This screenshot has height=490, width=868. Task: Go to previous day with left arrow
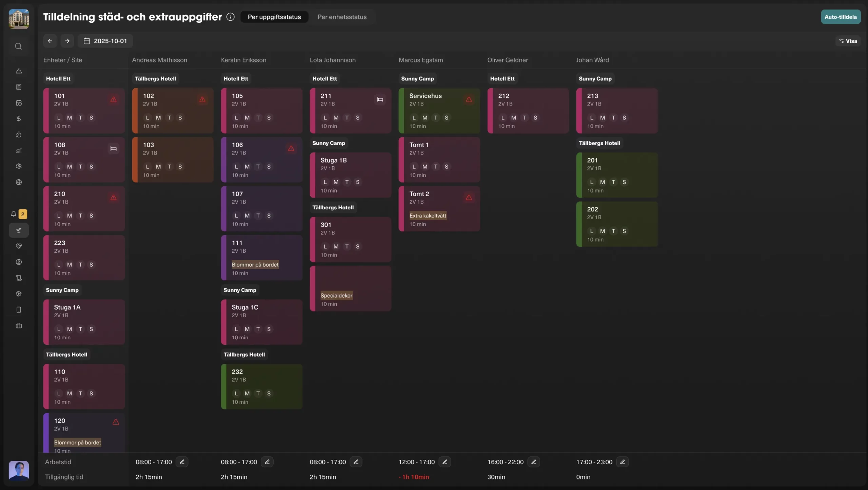[x=50, y=41]
